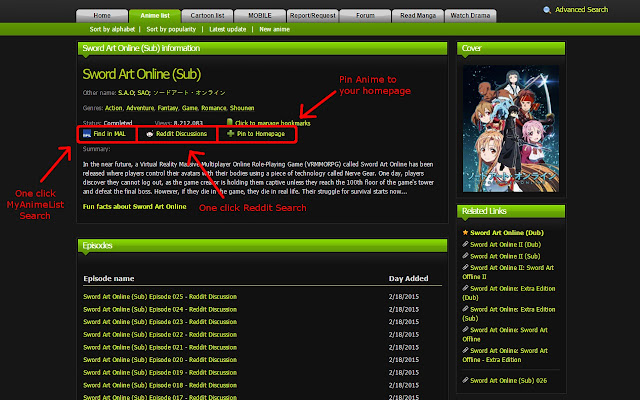Open the Cartoon list tab

(x=207, y=16)
